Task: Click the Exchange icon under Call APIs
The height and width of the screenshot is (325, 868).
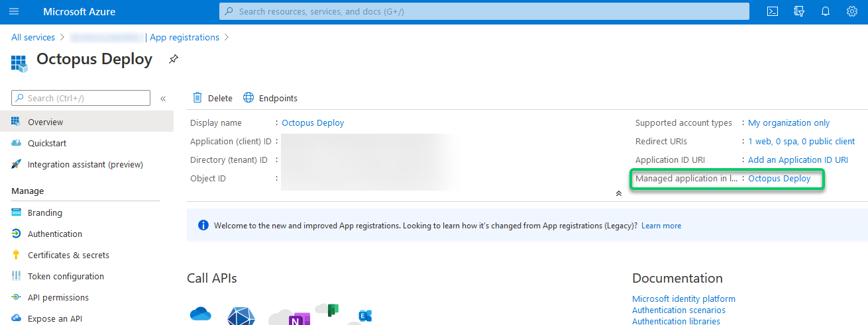Action: 365,316
